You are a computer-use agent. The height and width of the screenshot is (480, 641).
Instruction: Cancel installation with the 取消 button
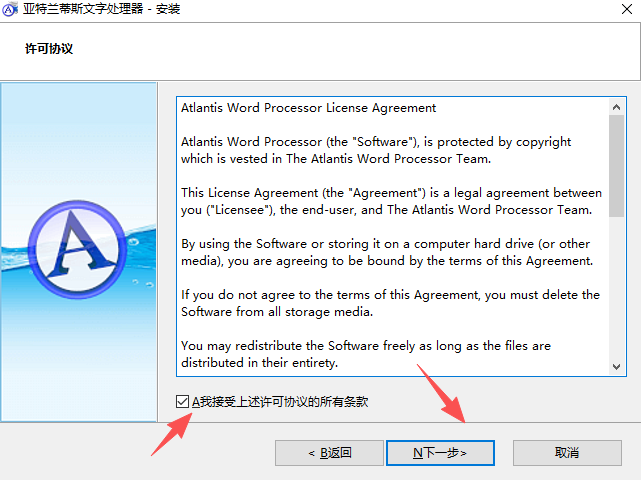[x=567, y=453]
